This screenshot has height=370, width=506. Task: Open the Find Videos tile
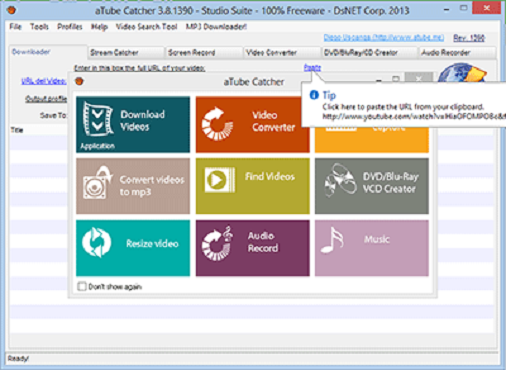253,186
